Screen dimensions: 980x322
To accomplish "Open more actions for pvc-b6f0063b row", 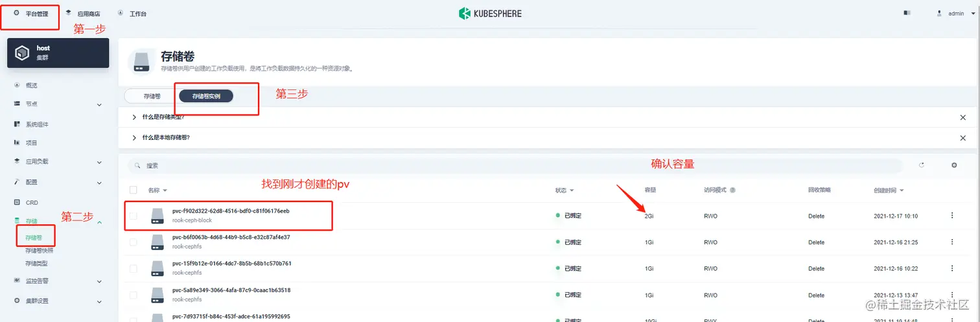I will click(951, 242).
